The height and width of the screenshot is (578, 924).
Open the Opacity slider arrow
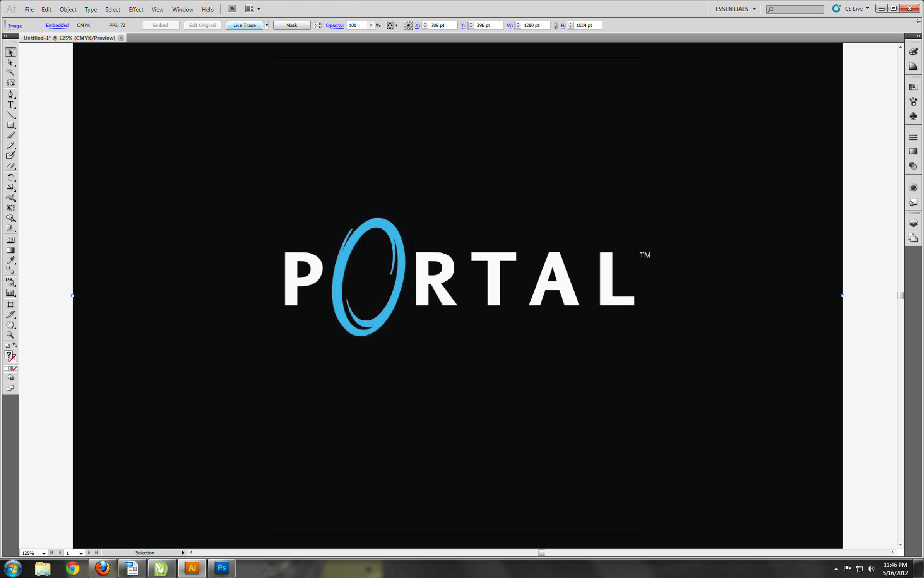pos(371,26)
